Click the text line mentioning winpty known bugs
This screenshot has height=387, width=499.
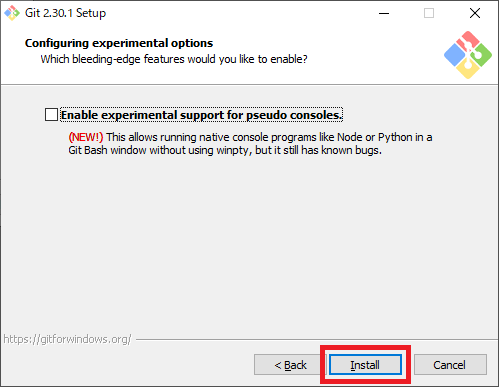coord(225,150)
